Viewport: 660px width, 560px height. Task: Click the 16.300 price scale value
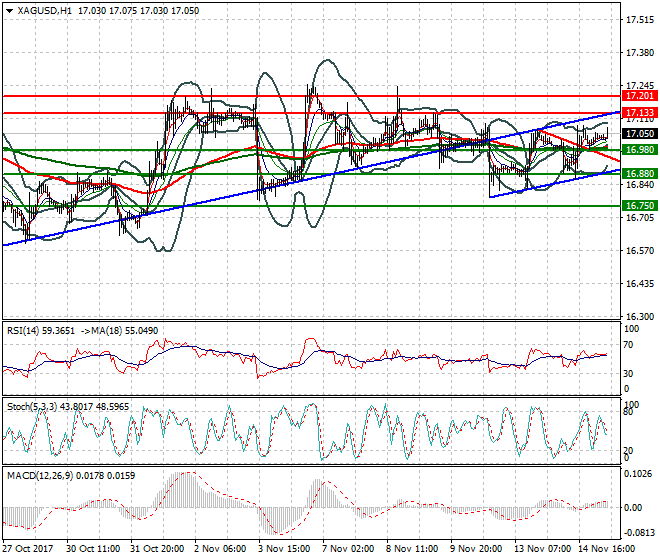pyautogui.click(x=640, y=317)
